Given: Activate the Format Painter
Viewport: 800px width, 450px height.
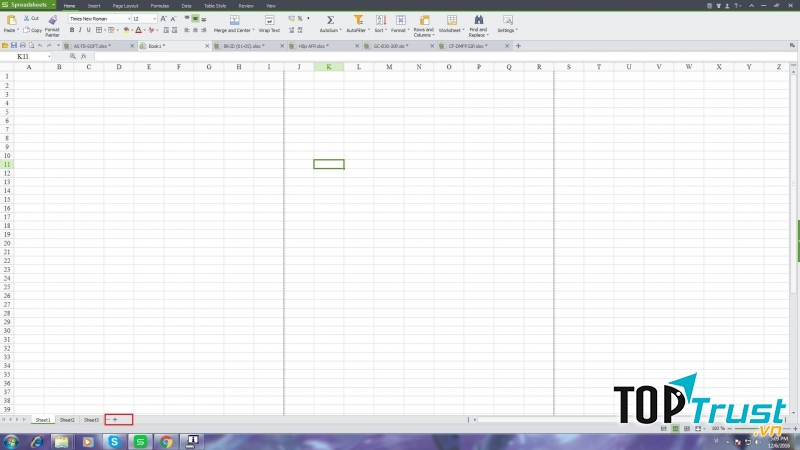Looking at the screenshot, I should (52, 26).
